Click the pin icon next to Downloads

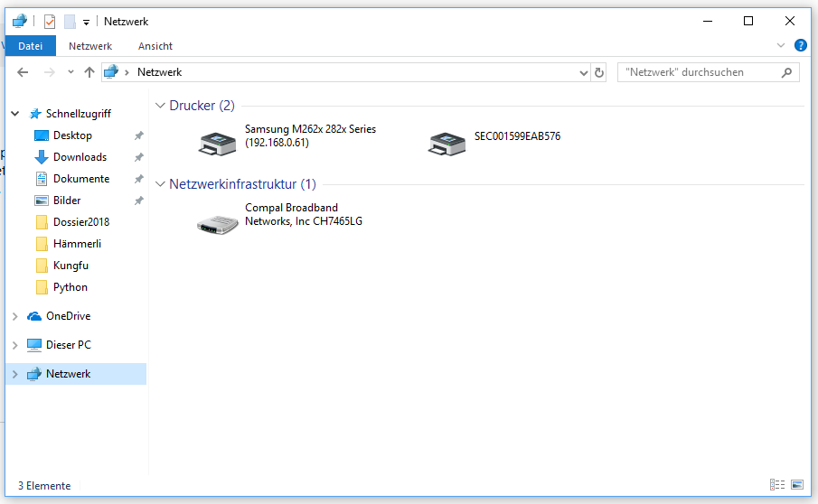pyautogui.click(x=139, y=157)
